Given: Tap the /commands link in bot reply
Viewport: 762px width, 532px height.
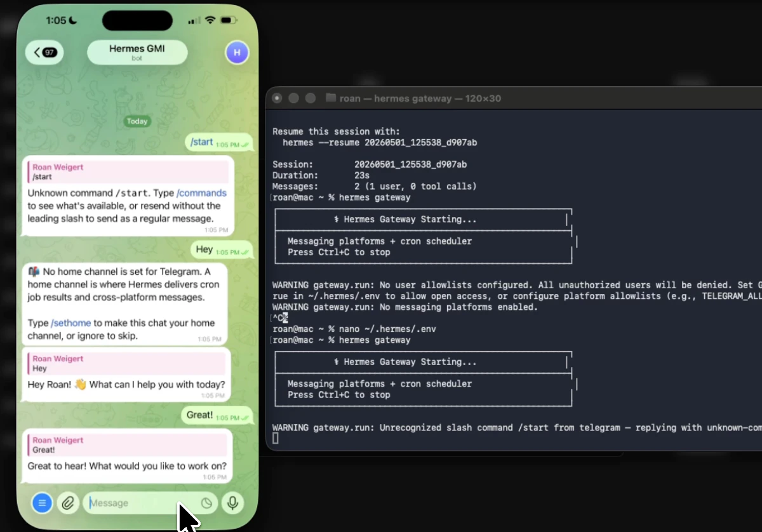Looking at the screenshot, I should coord(201,193).
